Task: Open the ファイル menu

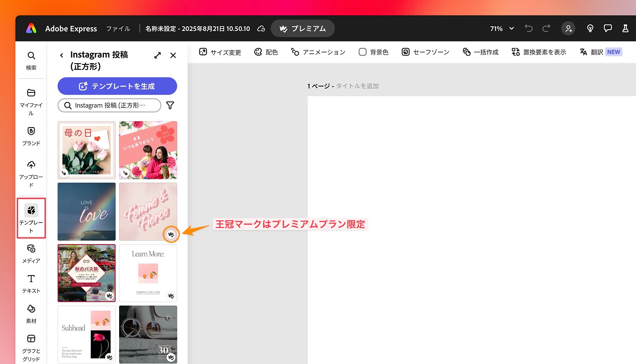Action: point(118,28)
